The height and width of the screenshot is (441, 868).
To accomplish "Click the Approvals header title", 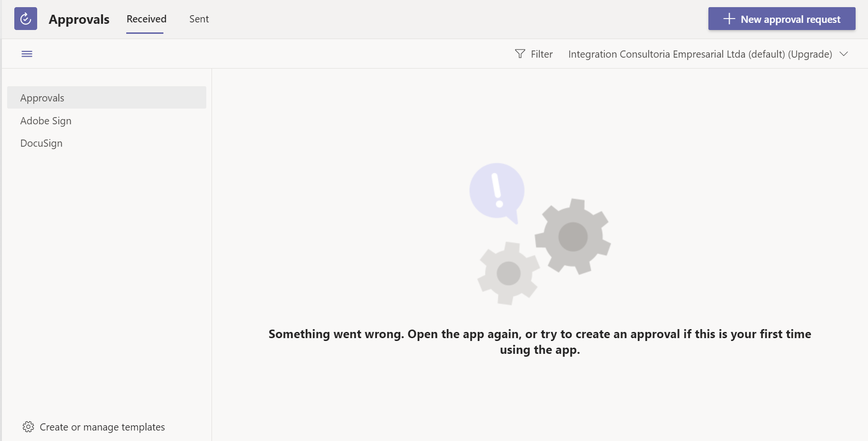I will [79, 19].
